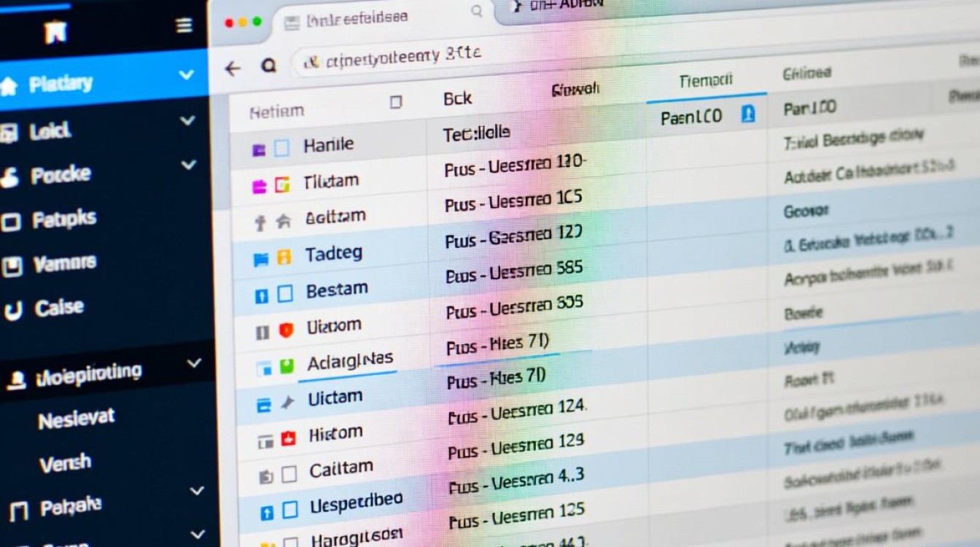Collapse the Uioepiroting sidebar group
This screenshot has width=980, height=547.
[194, 362]
